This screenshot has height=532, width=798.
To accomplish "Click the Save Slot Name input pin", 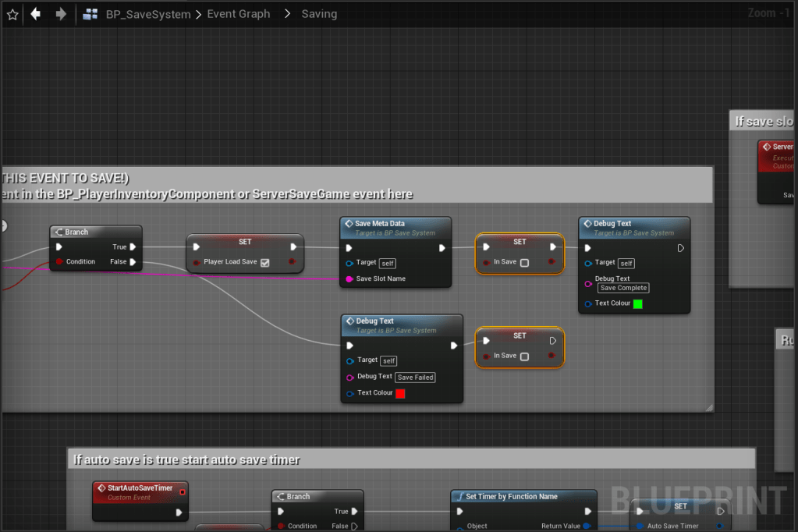I will tap(349, 279).
